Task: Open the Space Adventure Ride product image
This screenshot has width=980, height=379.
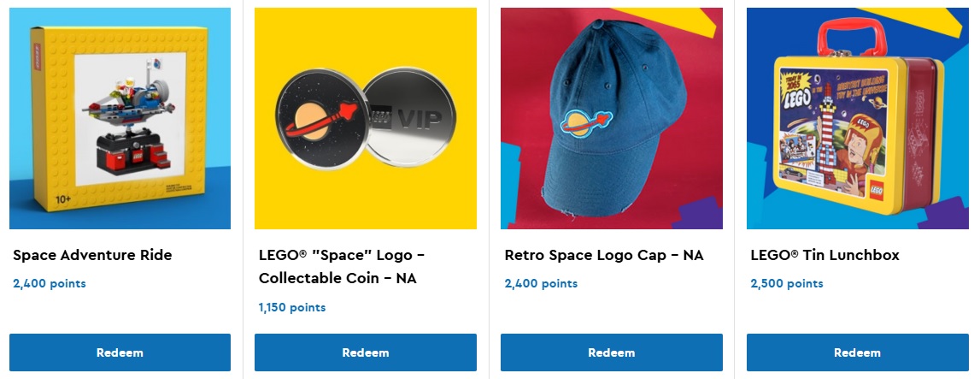Action: click(120, 118)
